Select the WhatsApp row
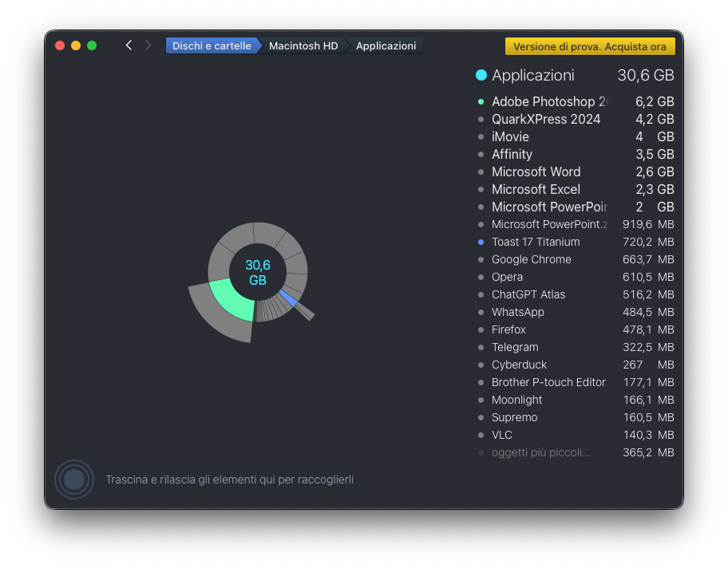Viewport: 728px width, 568px height. coord(576,312)
